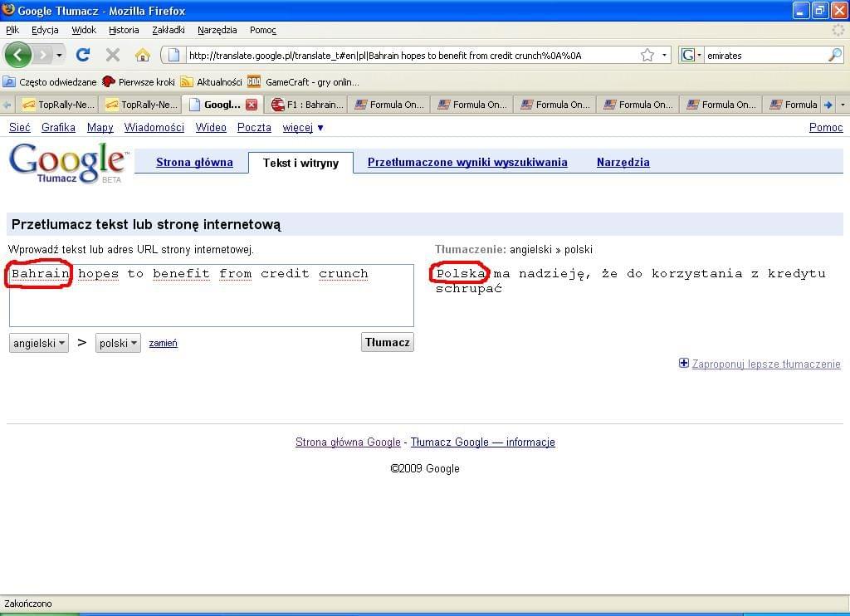This screenshot has width=850, height=616.
Task: Switch to the F1 : Bahrain browser tab
Action: click(x=306, y=105)
